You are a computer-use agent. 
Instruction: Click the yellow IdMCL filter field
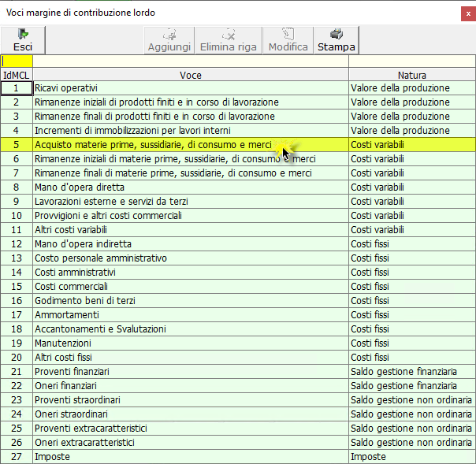(17, 61)
